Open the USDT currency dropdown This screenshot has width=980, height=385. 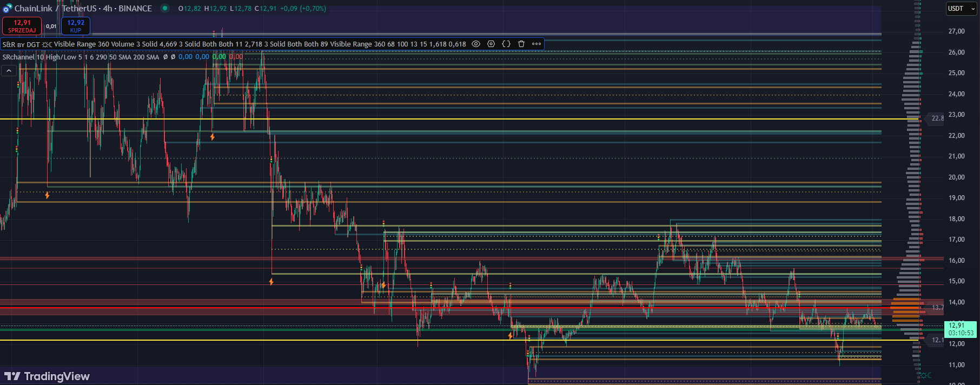(961, 9)
